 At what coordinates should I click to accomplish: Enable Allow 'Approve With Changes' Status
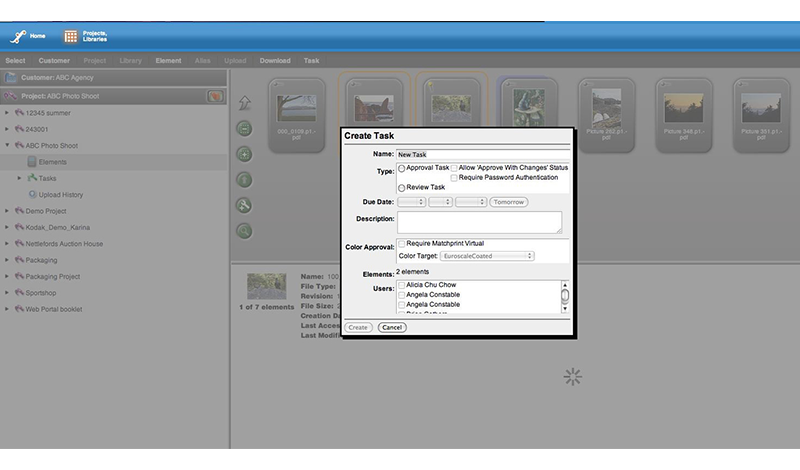pos(454,168)
